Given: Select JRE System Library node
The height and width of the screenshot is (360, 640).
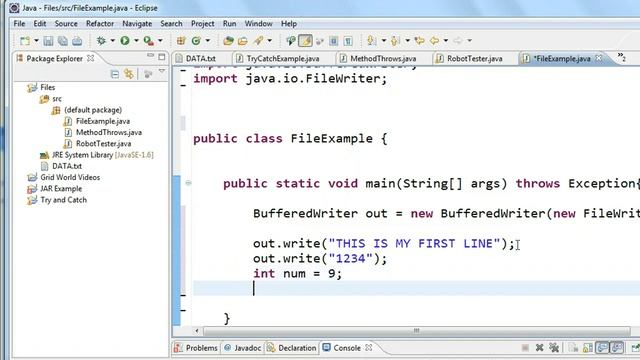Looking at the screenshot, I should [x=102, y=155].
